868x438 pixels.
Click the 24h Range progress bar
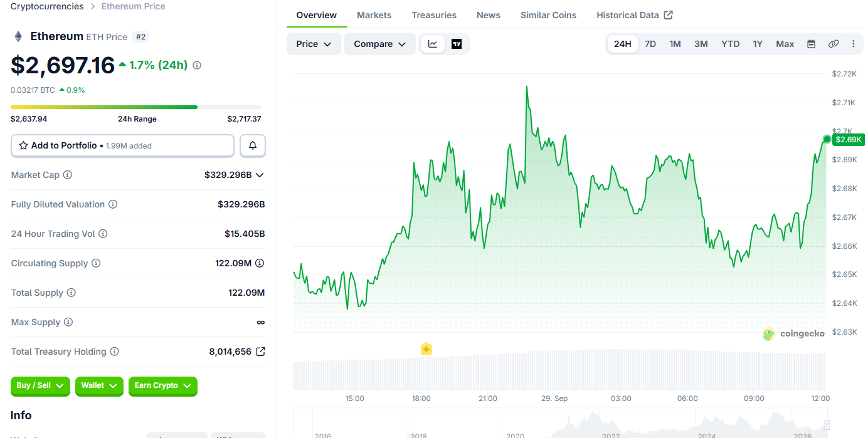[x=136, y=107]
